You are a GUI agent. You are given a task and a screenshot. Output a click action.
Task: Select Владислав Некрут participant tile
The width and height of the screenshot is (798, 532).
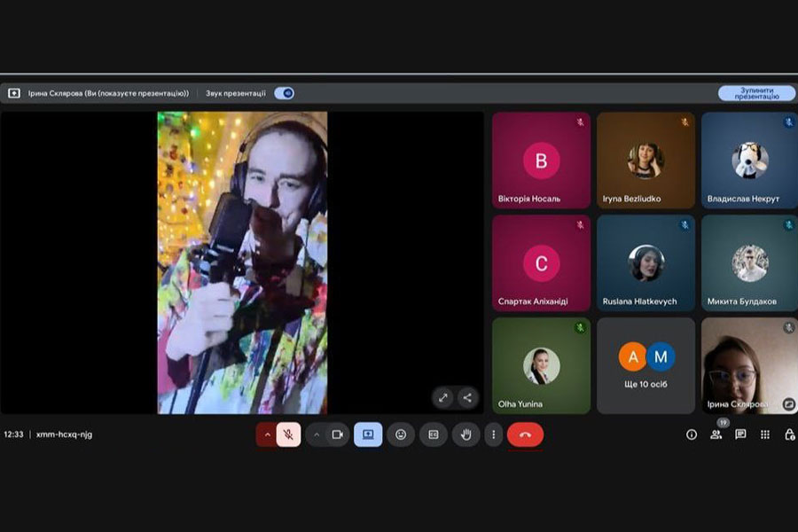tap(749, 160)
